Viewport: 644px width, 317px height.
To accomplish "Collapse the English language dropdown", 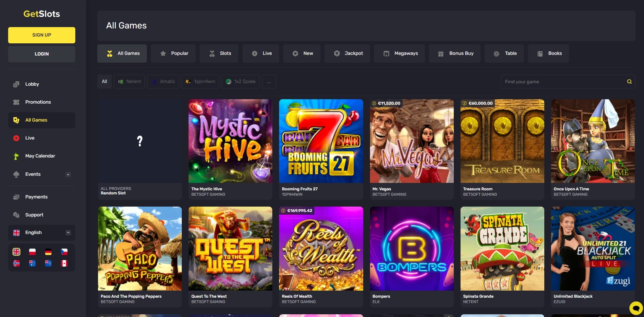I will 68,233.
